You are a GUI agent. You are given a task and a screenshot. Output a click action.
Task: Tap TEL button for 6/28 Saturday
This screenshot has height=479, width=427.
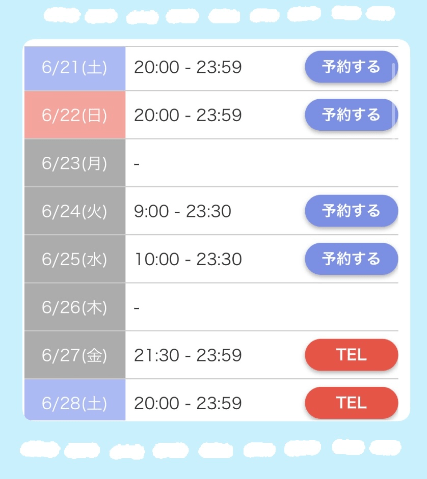point(351,403)
